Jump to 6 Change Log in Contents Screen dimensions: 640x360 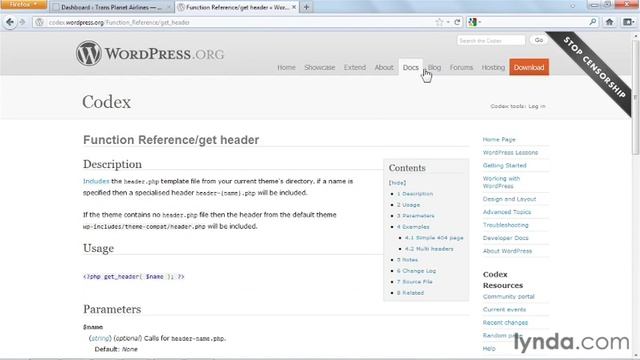click(x=416, y=271)
